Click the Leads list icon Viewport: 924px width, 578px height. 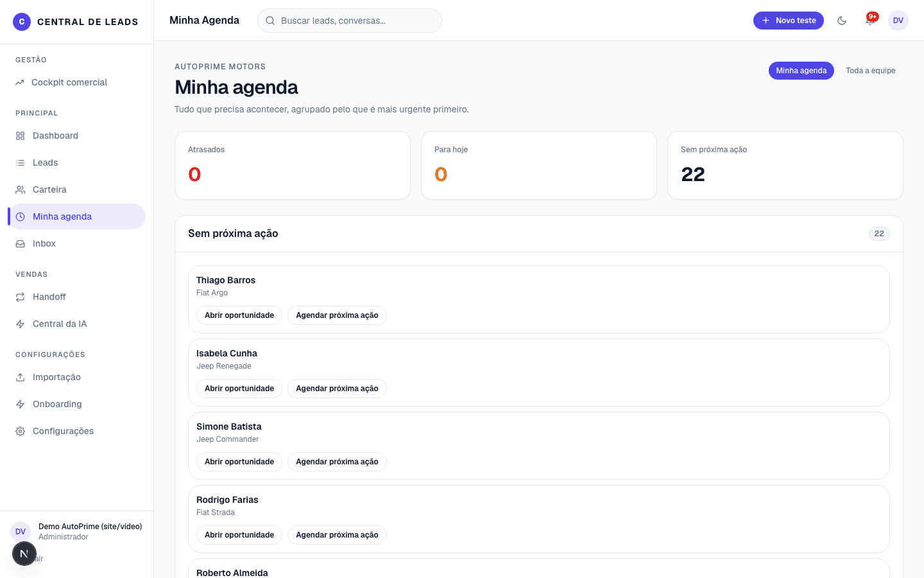(21, 162)
